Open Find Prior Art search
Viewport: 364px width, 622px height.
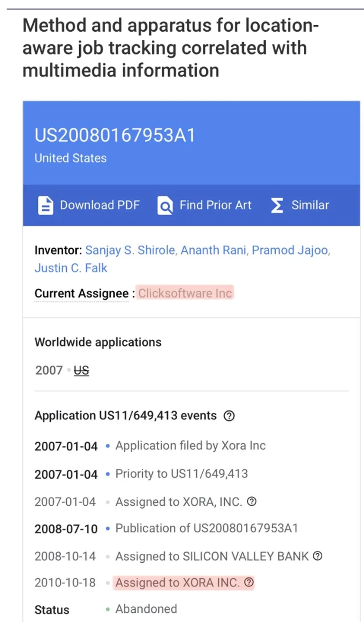coord(204,205)
